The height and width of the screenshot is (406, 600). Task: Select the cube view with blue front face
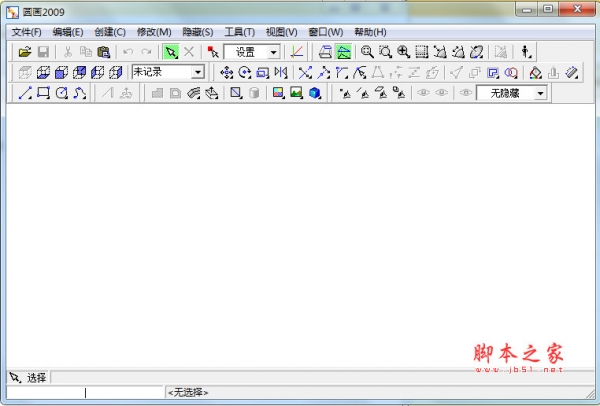[61, 72]
